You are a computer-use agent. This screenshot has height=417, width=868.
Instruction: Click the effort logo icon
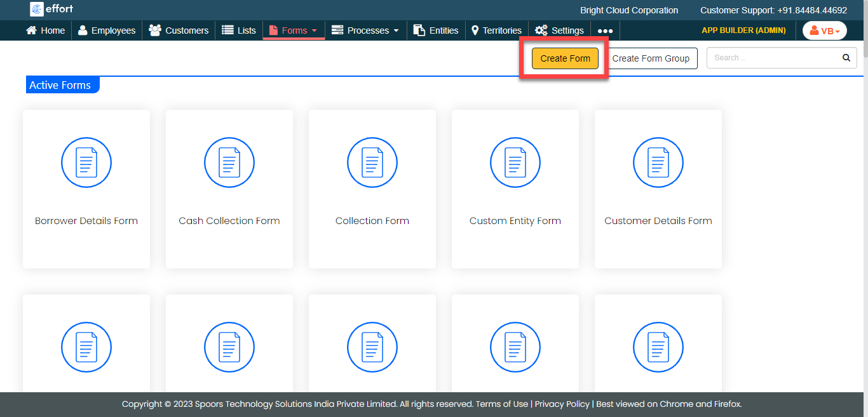click(x=37, y=10)
